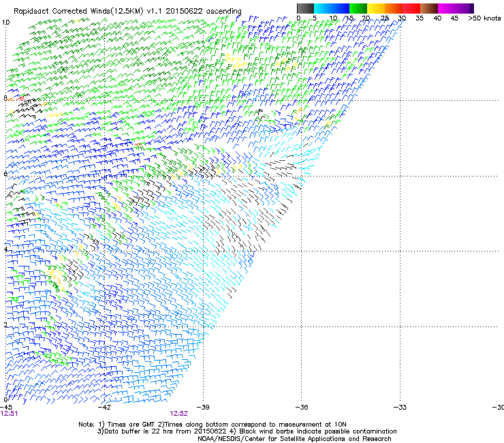Click the 'Data buffer is 22 hrs' note line

click(x=247, y=431)
